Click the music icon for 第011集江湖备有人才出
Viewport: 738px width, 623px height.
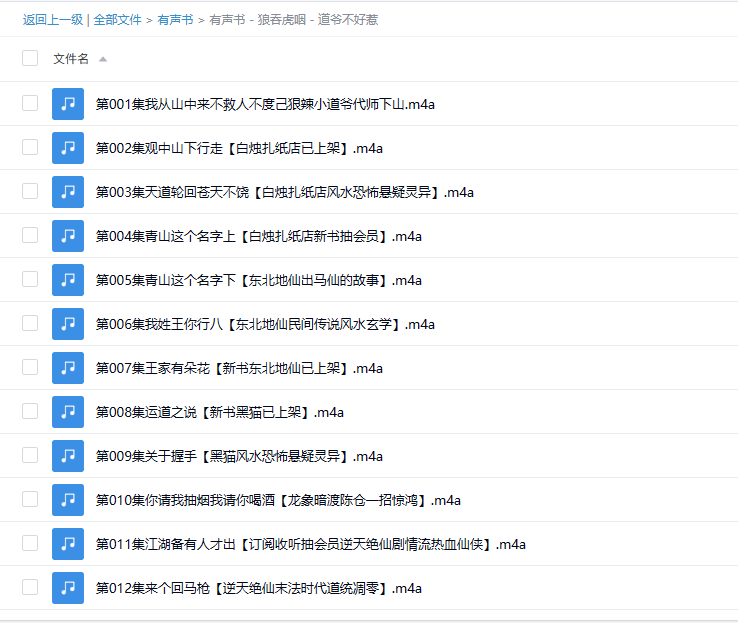[67, 544]
